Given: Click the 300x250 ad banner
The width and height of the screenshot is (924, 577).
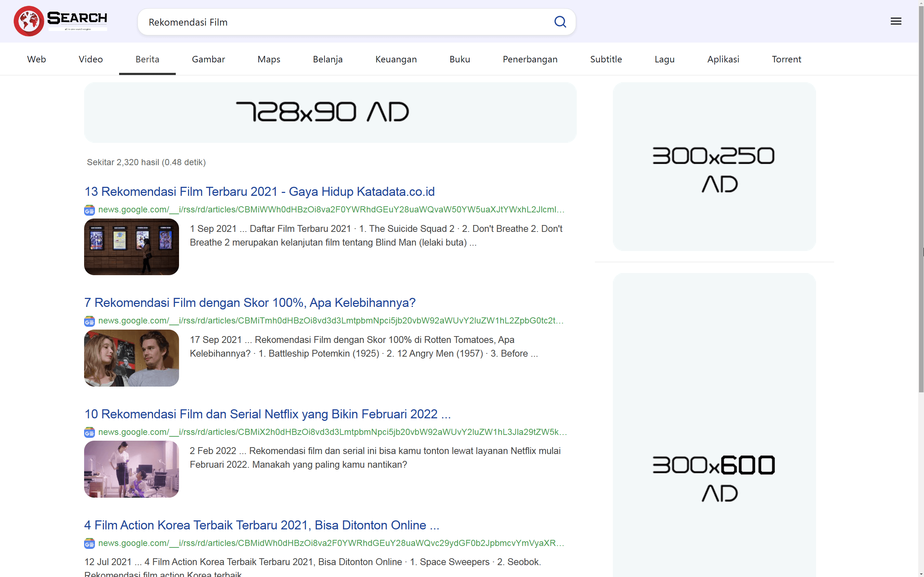Looking at the screenshot, I should 715,167.
